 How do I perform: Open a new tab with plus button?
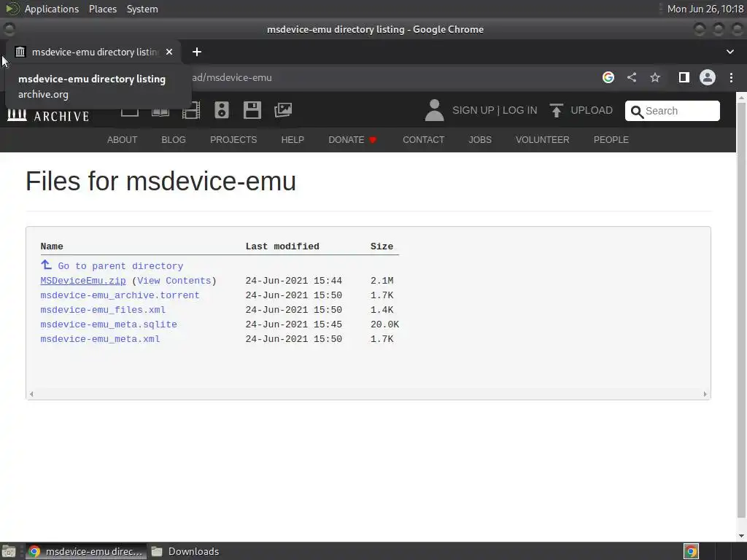point(197,52)
